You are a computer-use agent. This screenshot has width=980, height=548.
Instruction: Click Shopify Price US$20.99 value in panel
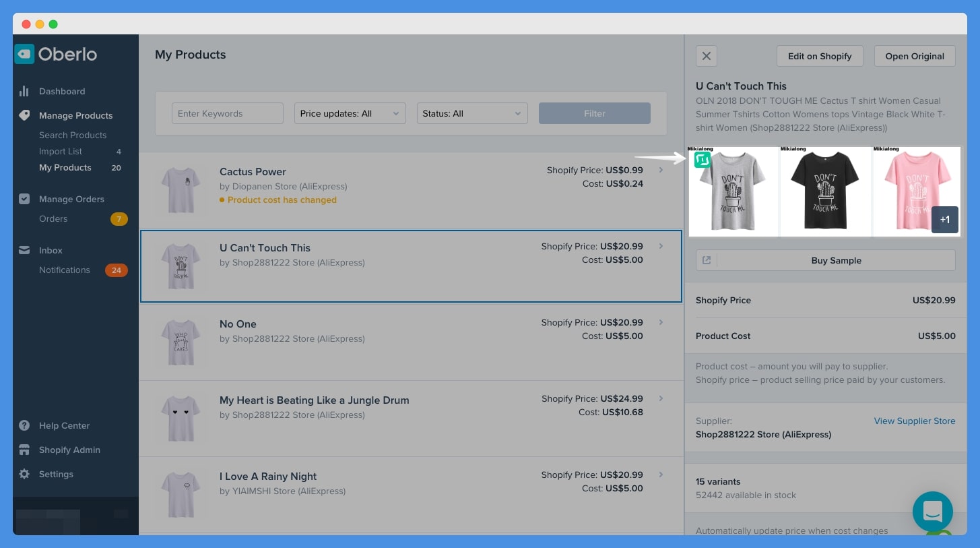[934, 300]
